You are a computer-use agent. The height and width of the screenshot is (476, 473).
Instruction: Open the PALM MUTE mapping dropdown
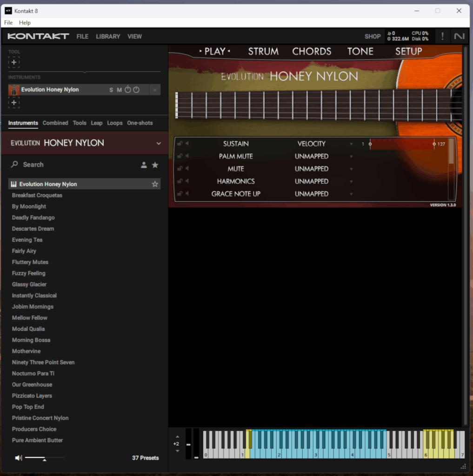coord(351,157)
